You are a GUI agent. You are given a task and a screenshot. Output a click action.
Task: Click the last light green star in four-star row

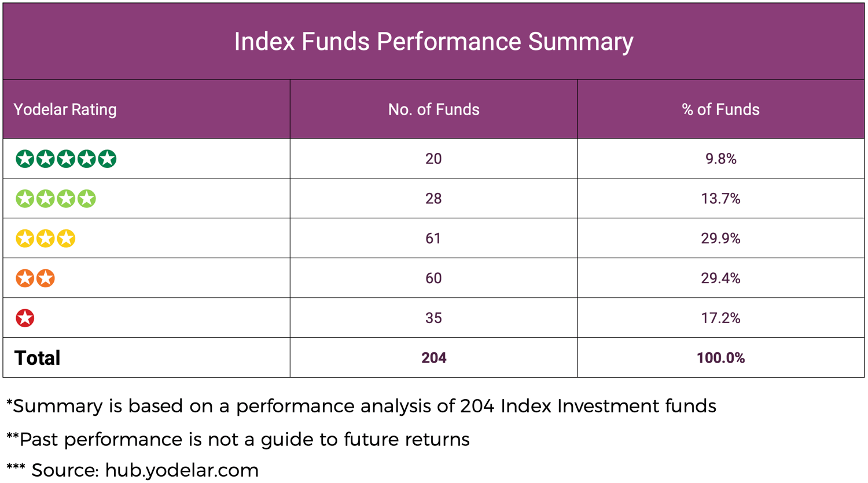pyautogui.click(x=87, y=199)
